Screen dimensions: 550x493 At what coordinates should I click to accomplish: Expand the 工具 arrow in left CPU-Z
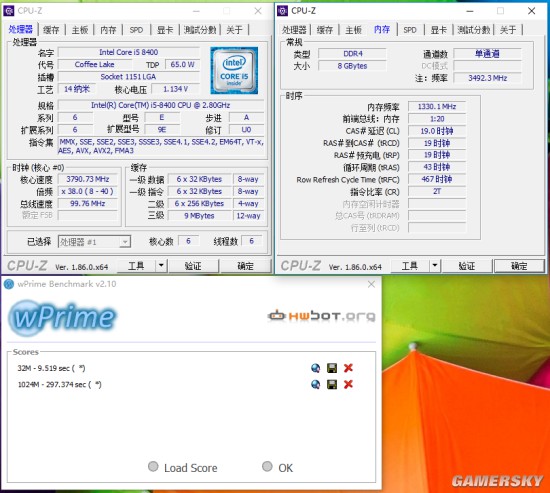(x=161, y=266)
